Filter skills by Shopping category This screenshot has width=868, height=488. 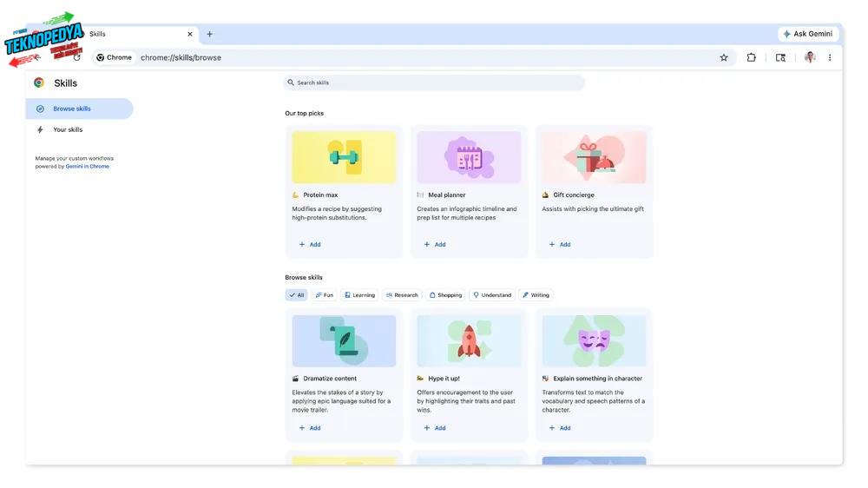point(446,295)
